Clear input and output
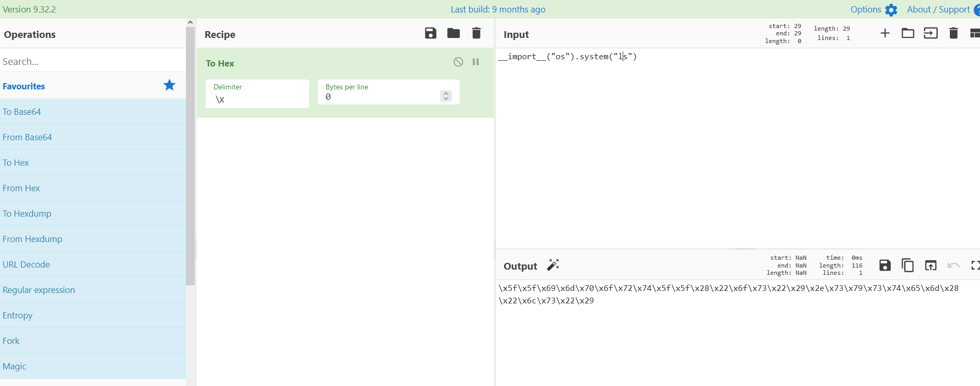980x386 pixels. (x=954, y=33)
